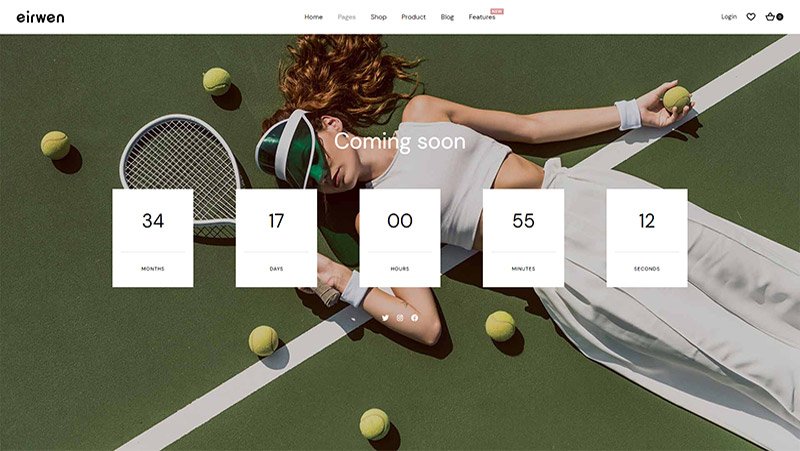This screenshot has width=800, height=451.
Task: Click the eirwen logo
Action: 40,17
